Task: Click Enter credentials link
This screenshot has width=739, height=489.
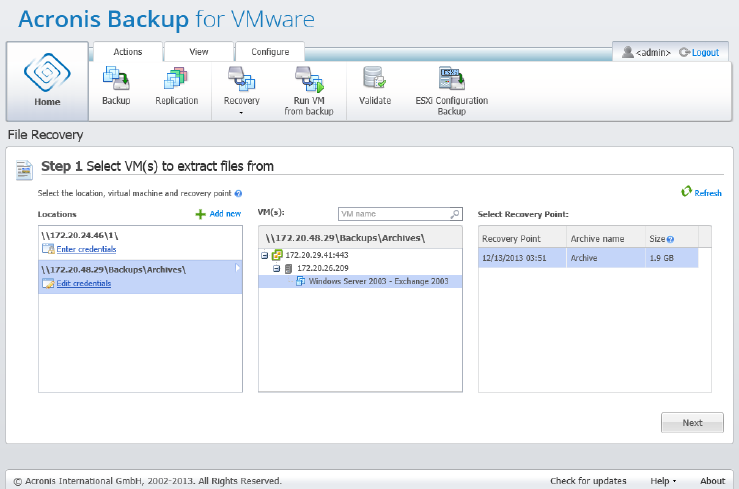Action: (x=86, y=249)
